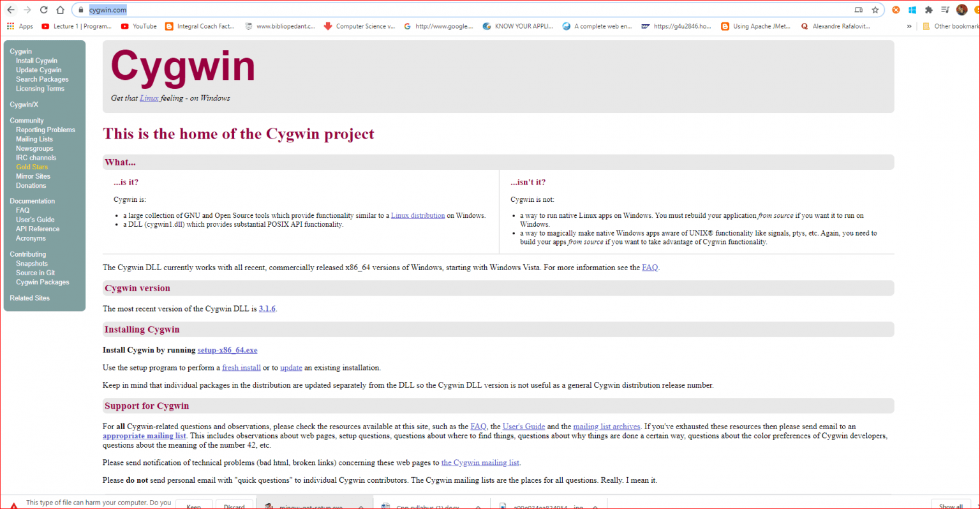Go to the browser home page icon
The width and height of the screenshot is (980, 509).
[60, 10]
